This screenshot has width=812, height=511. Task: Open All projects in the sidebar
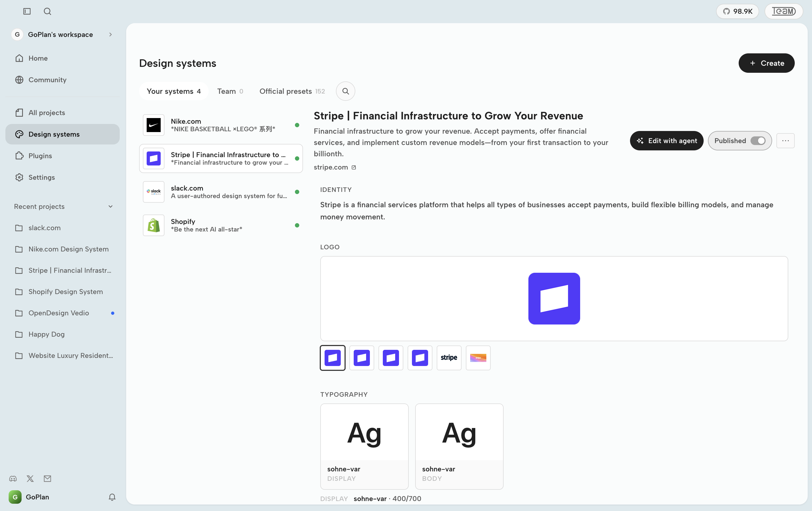[x=62, y=113]
